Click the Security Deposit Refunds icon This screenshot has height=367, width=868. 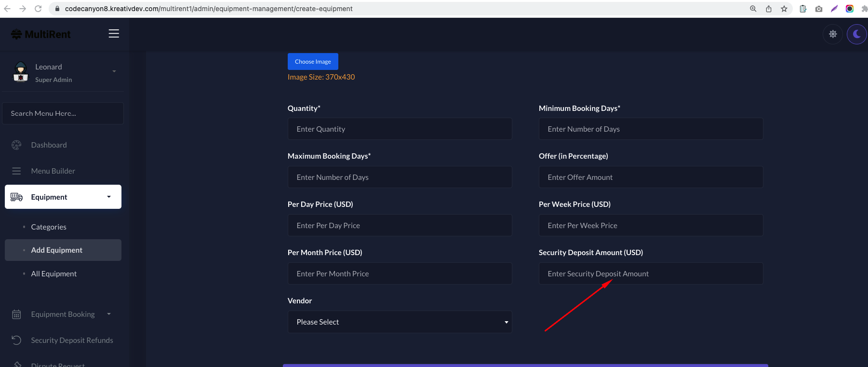pyautogui.click(x=16, y=340)
